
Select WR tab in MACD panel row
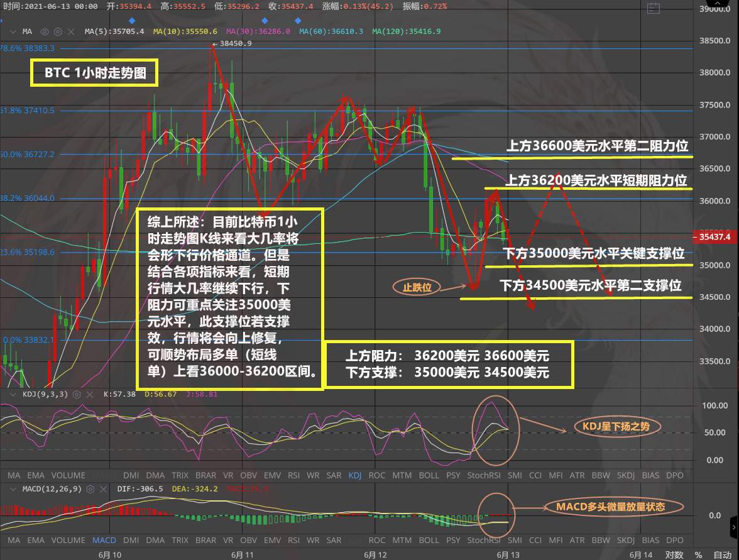[313, 541]
